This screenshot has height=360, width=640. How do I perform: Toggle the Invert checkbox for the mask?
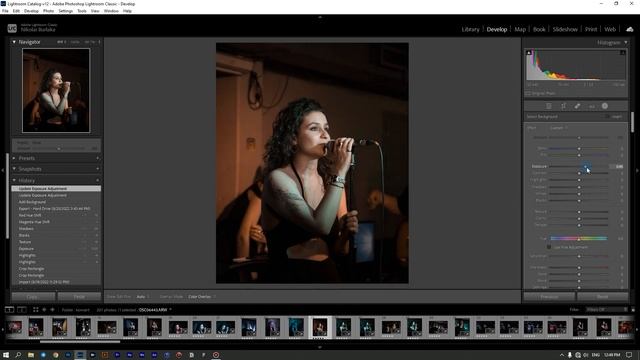[607, 117]
